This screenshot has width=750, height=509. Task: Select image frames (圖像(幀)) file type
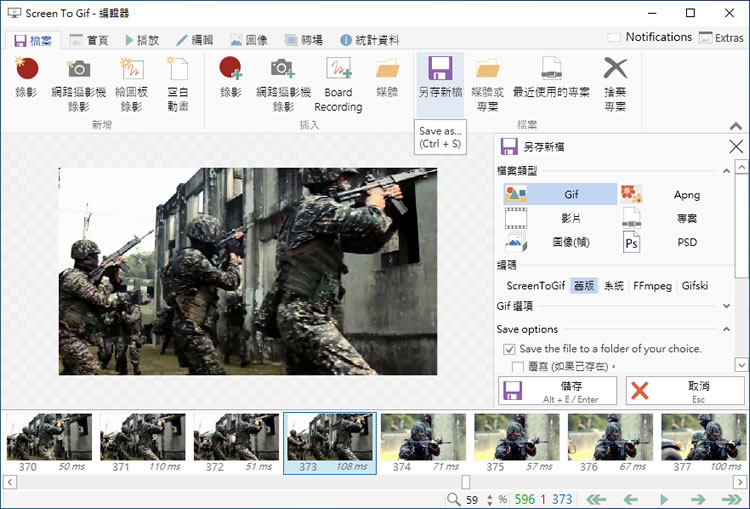coord(560,242)
